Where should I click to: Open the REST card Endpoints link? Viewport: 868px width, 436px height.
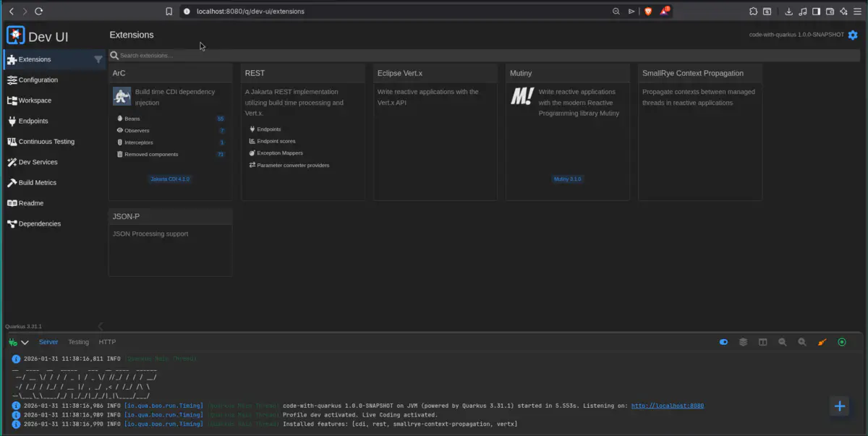click(270, 129)
